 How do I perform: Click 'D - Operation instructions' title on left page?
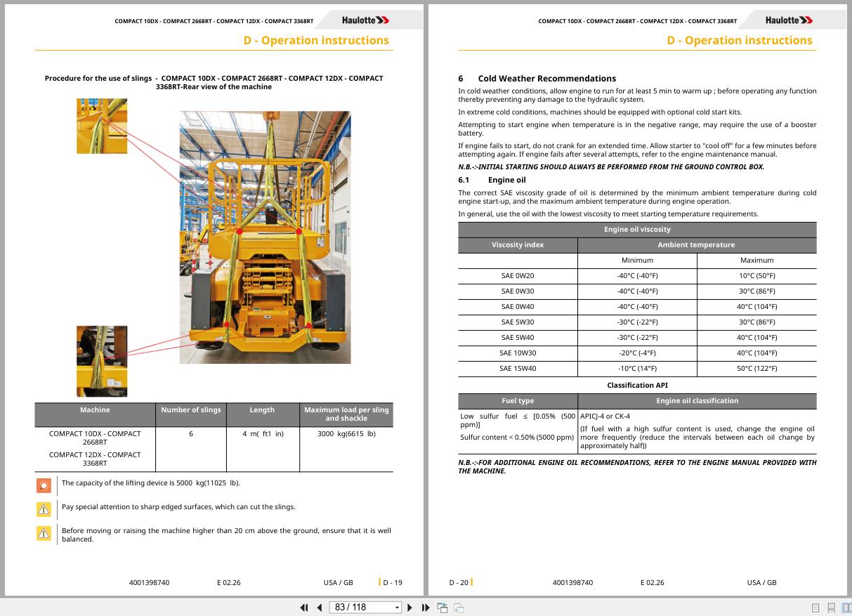(316, 41)
